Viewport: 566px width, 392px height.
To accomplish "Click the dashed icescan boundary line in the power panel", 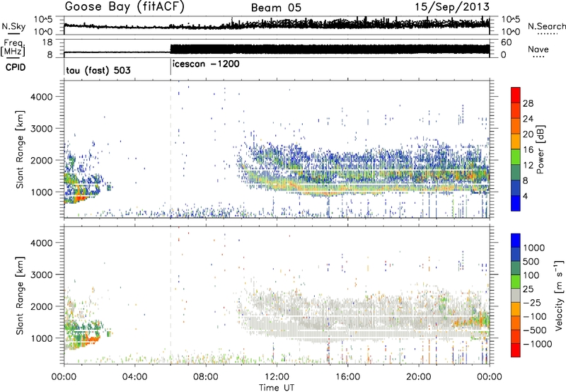I will pyautogui.click(x=171, y=149).
